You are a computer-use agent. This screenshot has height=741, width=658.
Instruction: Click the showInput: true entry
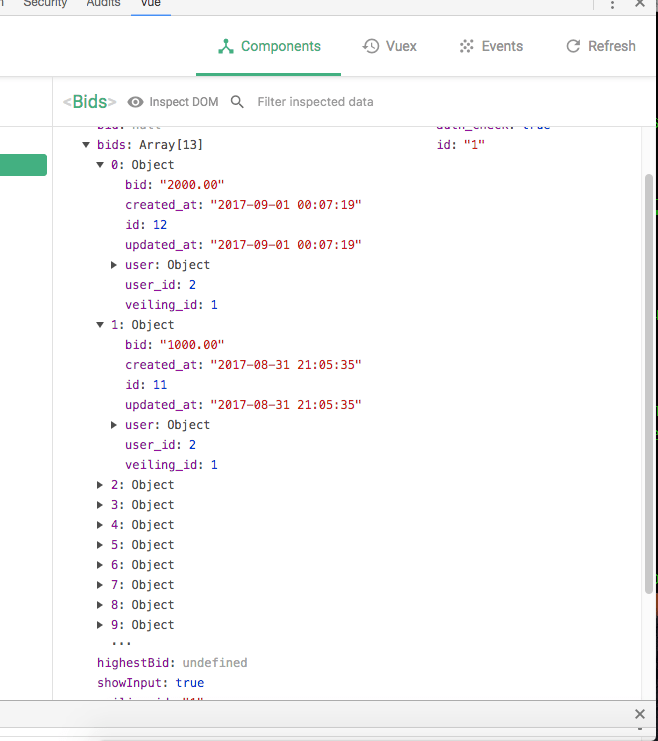tap(150, 683)
